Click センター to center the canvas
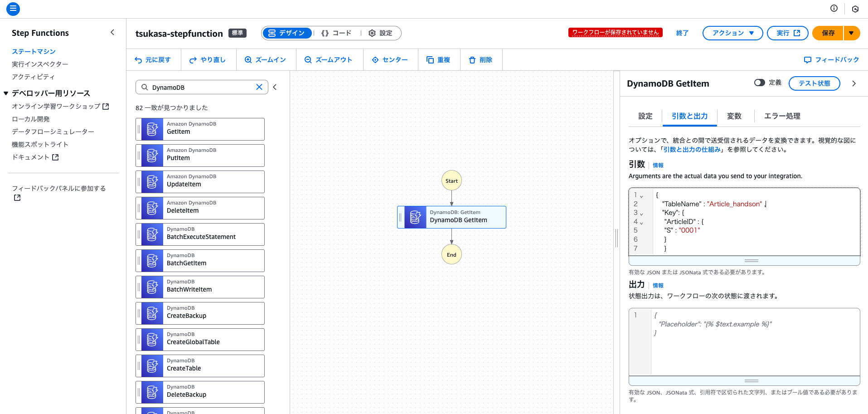The width and height of the screenshot is (868, 414). [390, 60]
